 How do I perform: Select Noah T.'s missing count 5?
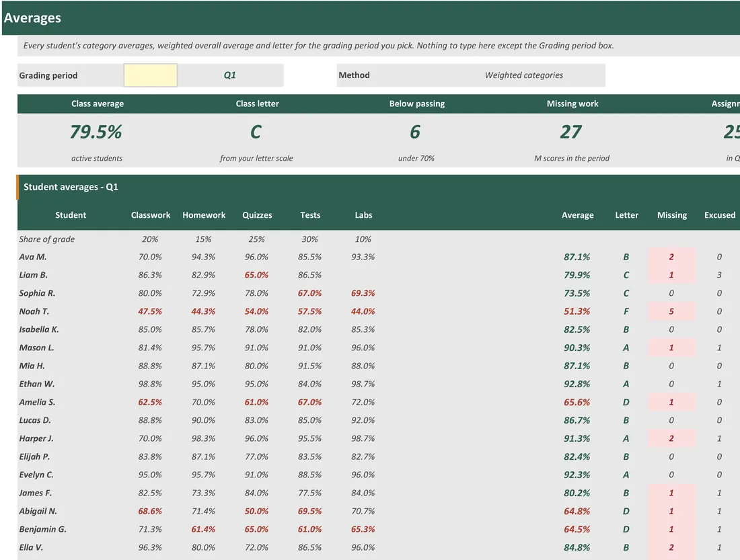[x=671, y=311]
